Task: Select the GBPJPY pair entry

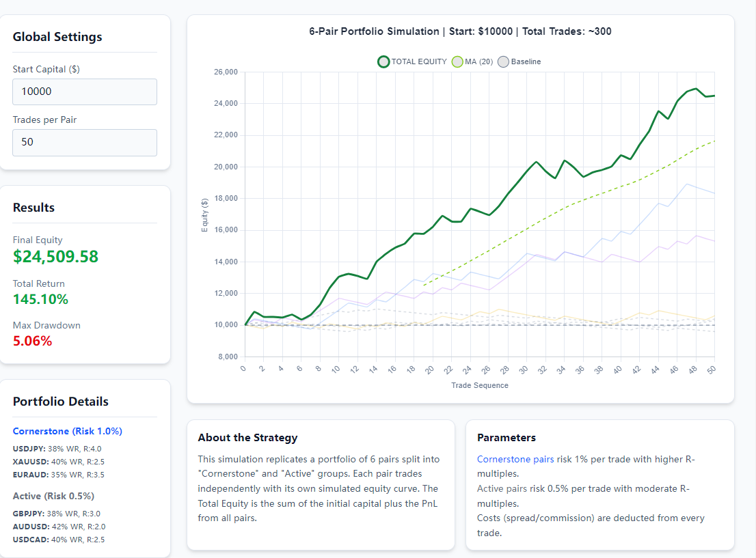Action: click(59, 514)
